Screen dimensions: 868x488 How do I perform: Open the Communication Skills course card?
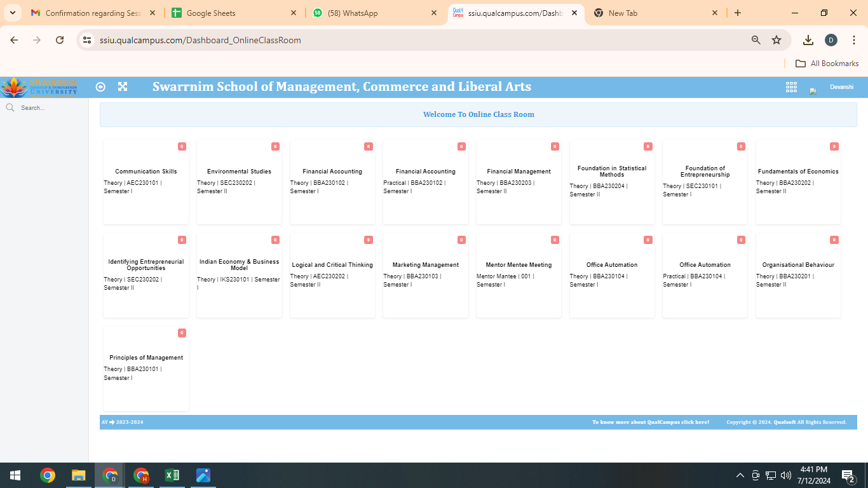pos(146,182)
